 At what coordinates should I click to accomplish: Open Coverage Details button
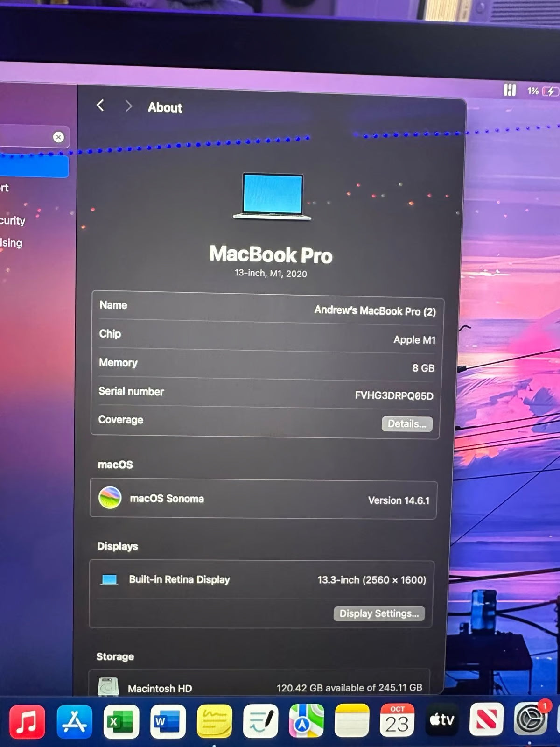407,424
